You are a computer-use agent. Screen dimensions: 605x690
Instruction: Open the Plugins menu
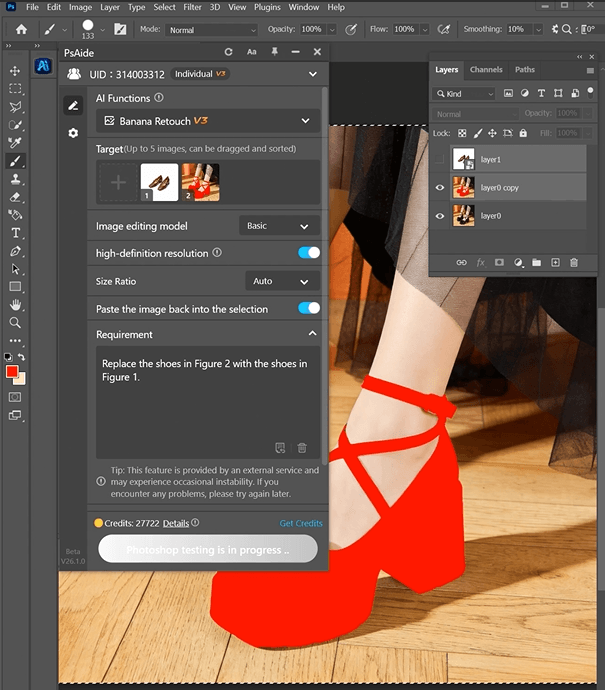(267, 7)
